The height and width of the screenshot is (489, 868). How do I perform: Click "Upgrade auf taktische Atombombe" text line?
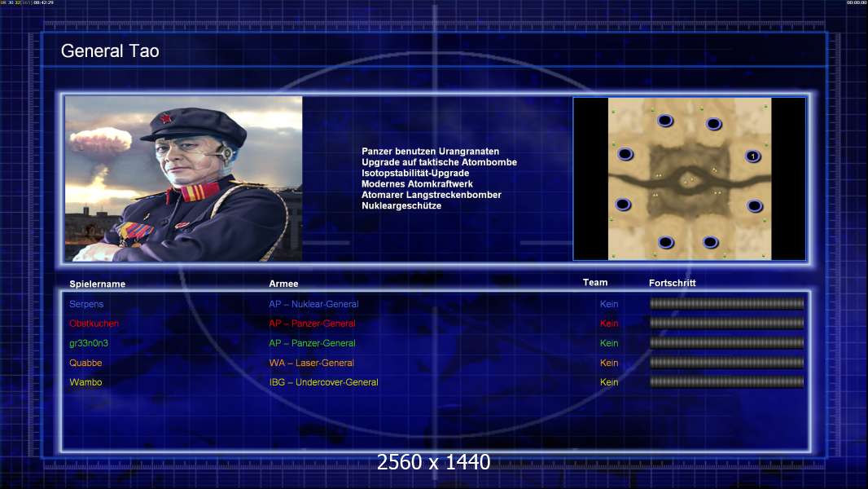click(439, 162)
